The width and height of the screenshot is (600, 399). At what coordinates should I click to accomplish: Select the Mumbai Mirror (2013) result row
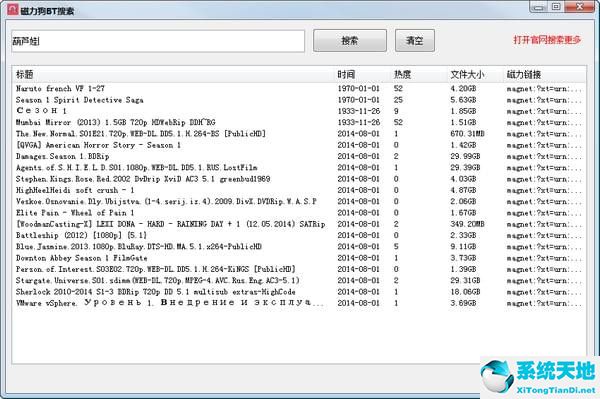coord(298,122)
